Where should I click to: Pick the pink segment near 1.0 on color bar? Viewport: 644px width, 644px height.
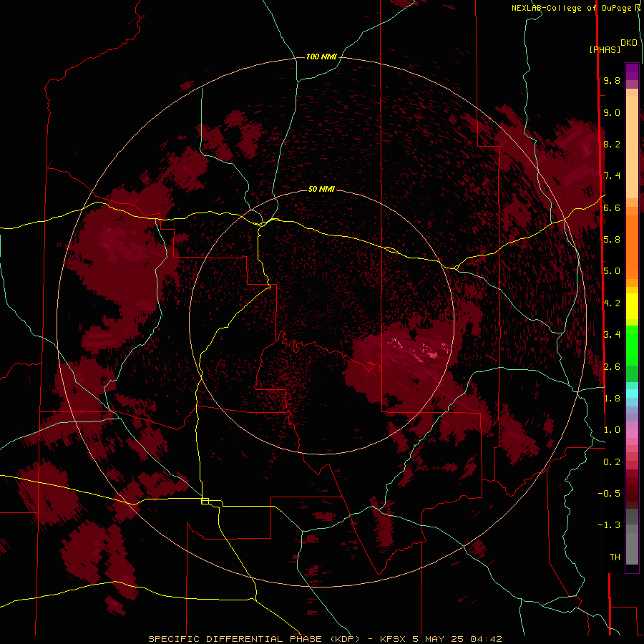coord(632,434)
